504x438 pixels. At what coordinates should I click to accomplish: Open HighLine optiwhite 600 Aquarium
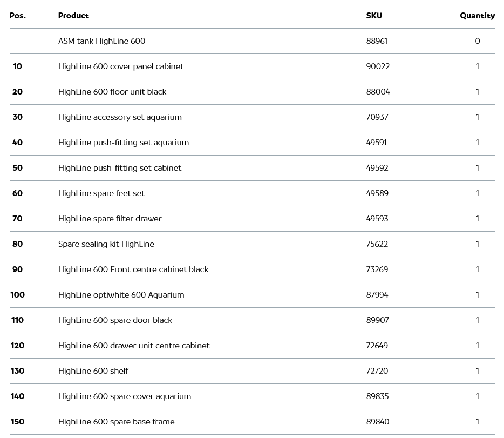[121, 295]
